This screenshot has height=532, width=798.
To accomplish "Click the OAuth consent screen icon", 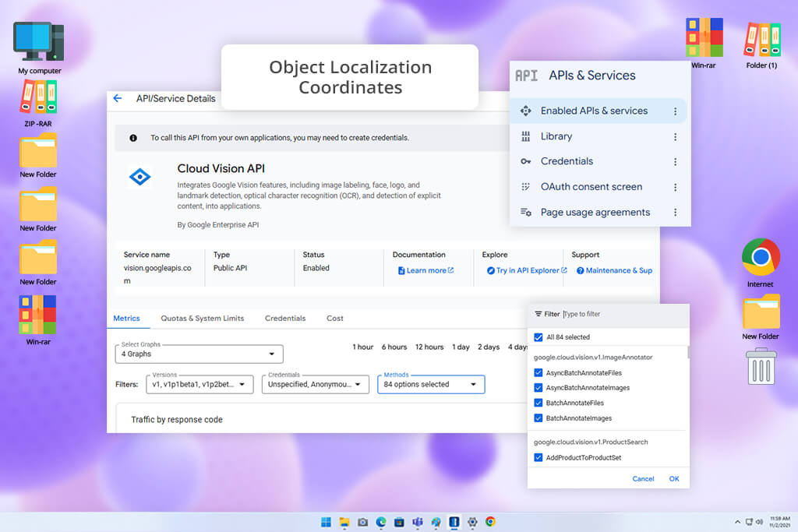I will (526, 187).
